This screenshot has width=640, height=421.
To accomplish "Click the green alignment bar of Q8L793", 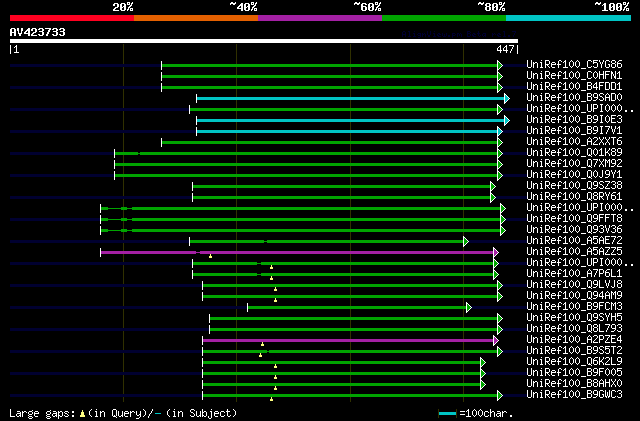I will [353, 330].
